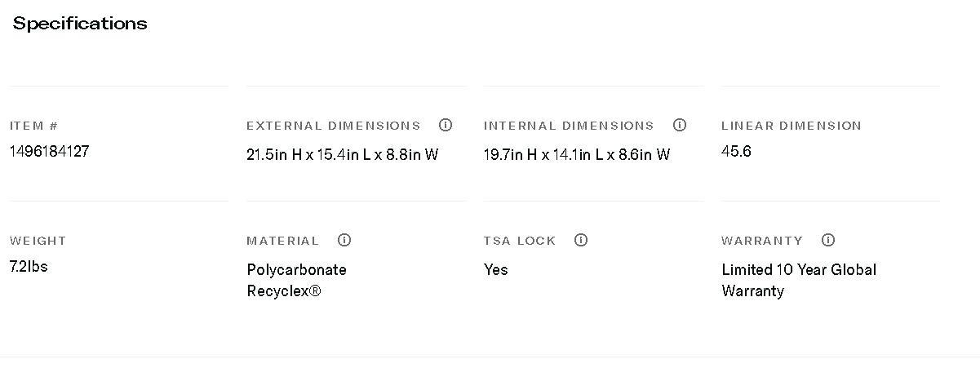Screen dimensions: 980x368
Task: Select the linear dimension value 45.6
Action: click(x=736, y=151)
